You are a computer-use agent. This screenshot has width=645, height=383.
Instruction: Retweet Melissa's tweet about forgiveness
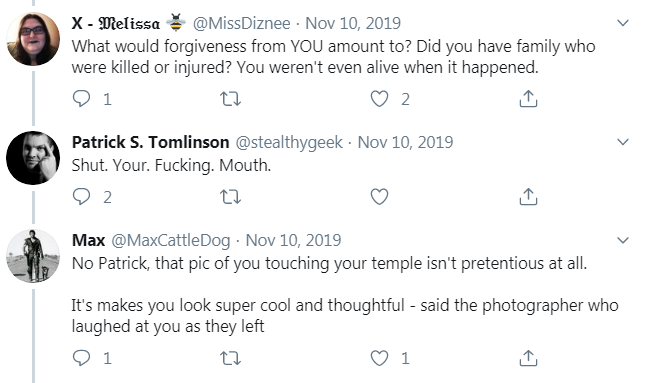coord(230,99)
